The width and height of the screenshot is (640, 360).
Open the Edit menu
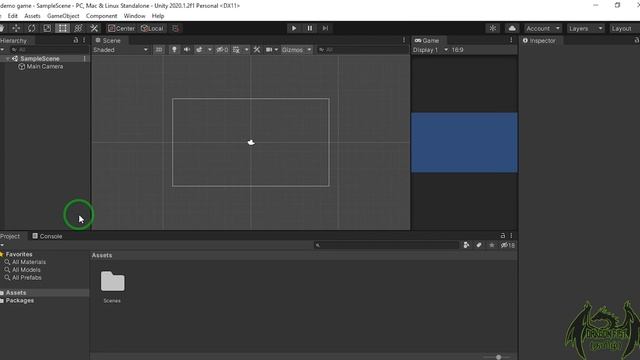coord(13,16)
